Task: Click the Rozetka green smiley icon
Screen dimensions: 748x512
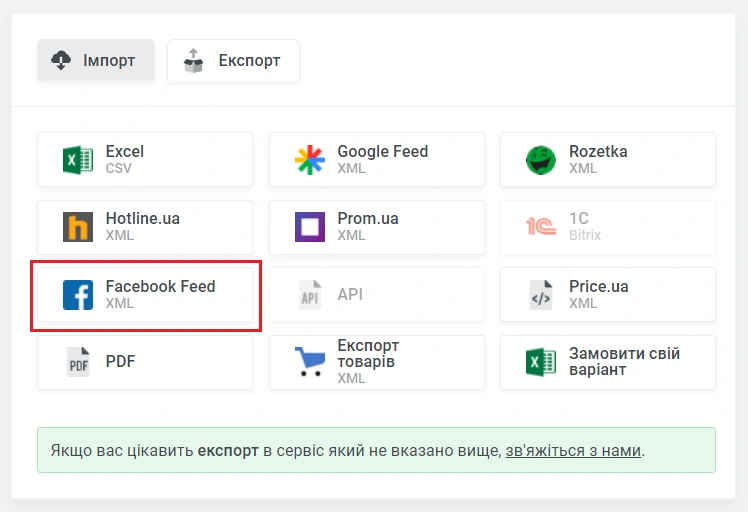Action: pyautogui.click(x=541, y=160)
